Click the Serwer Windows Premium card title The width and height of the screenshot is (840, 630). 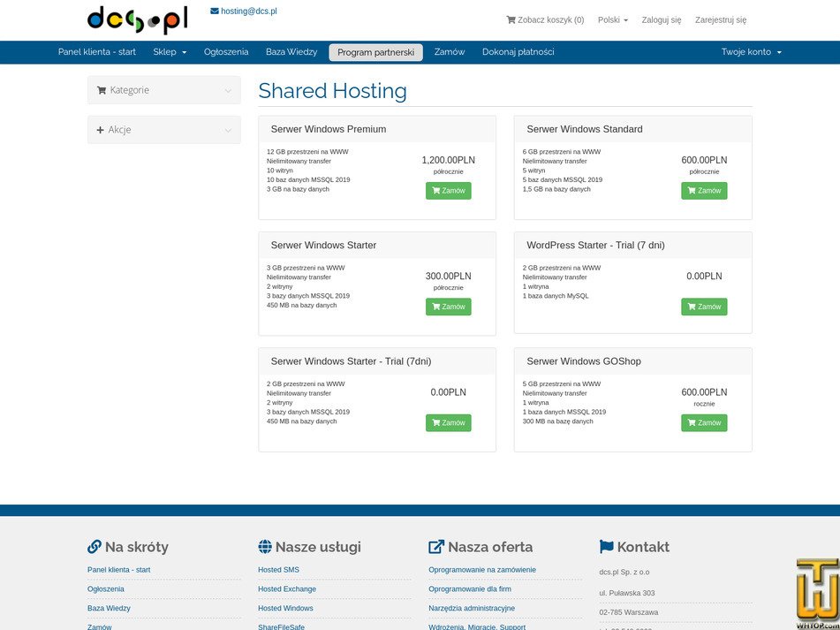329,129
